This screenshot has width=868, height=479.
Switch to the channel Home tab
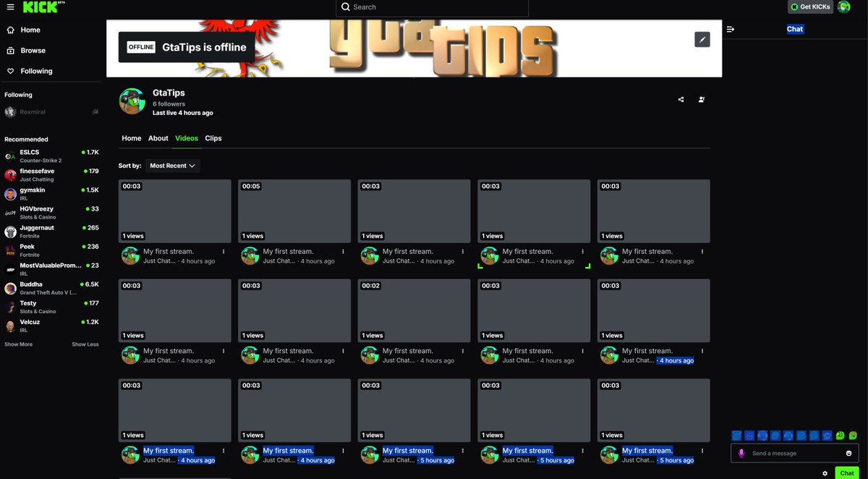point(132,138)
